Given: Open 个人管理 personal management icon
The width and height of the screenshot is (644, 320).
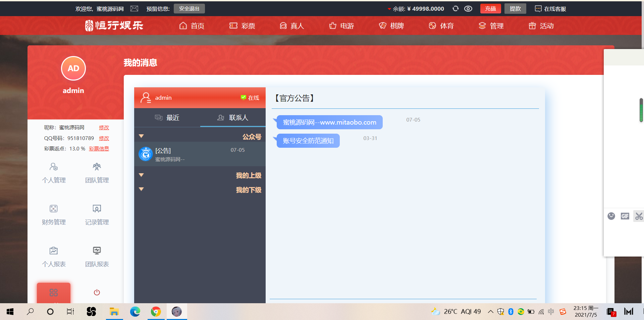Looking at the screenshot, I should [54, 167].
